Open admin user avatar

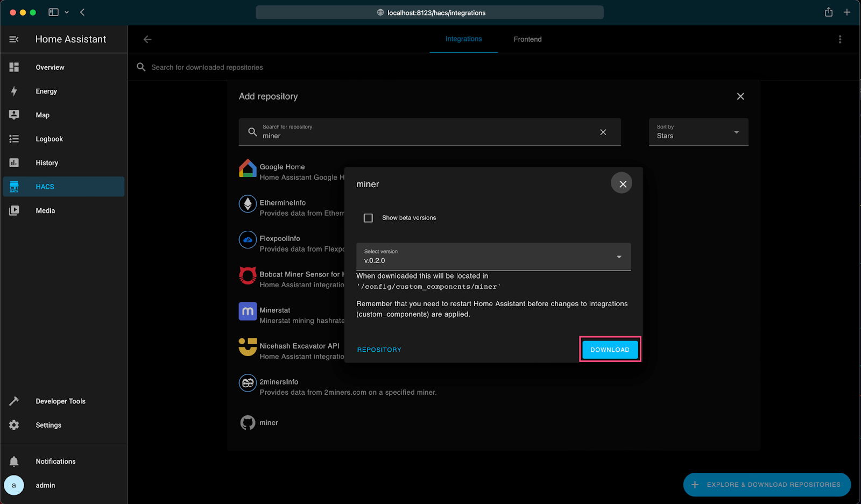(14, 485)
